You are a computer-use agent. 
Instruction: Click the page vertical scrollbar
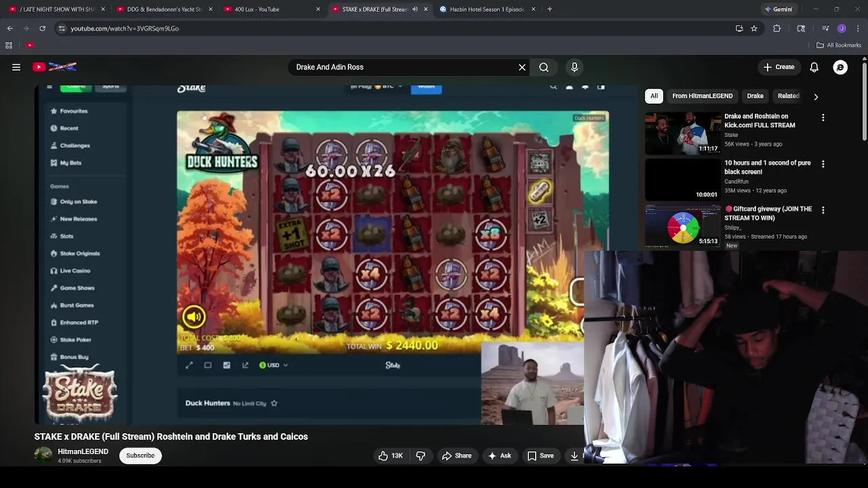click(x=865, y=102)
